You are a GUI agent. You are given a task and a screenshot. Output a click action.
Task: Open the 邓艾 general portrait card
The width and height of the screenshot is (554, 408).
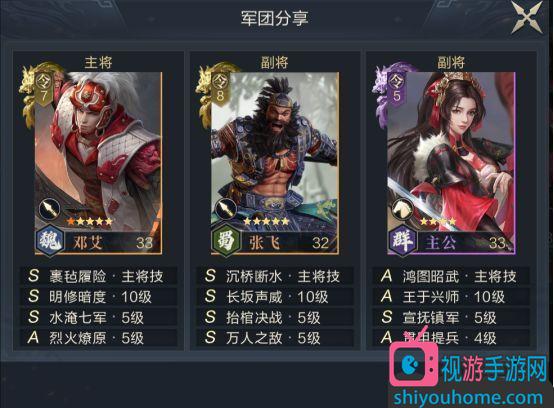(99, 163)
